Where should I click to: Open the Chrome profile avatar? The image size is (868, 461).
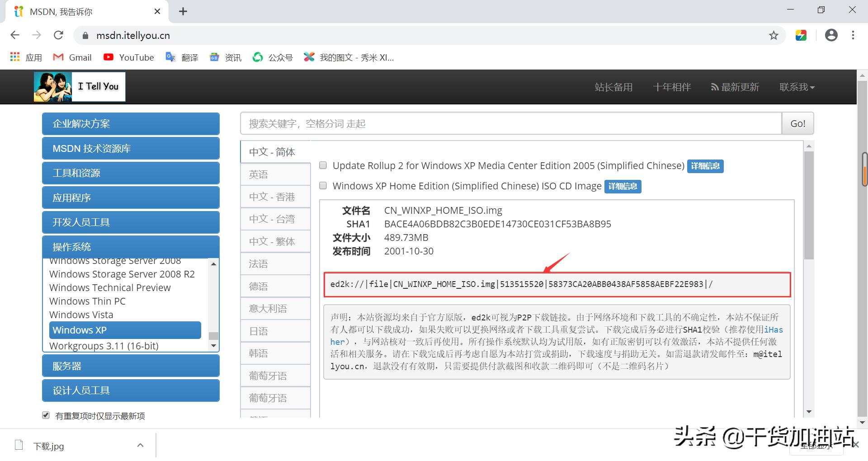pos(831,35)
